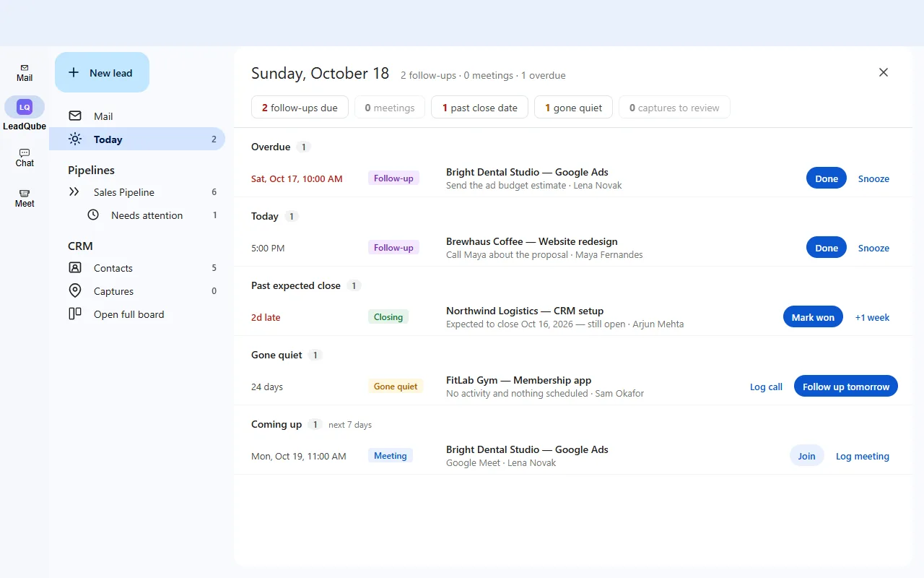Open the Mail app in the rail
This screenshot has width=924, height=578.
click(x=25, y=72)
